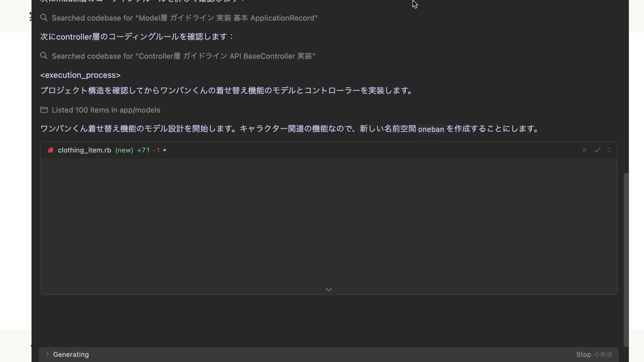The width and height of the screenshot is (644, 362).
Task: Click the chat panel vertical scrollbar
Action: point(626,260)
